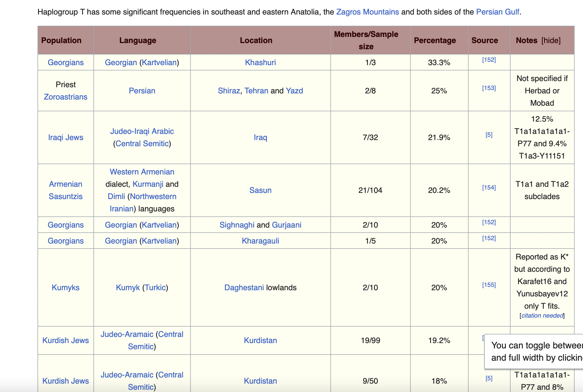Open Khashuri location link

[260, 62]
